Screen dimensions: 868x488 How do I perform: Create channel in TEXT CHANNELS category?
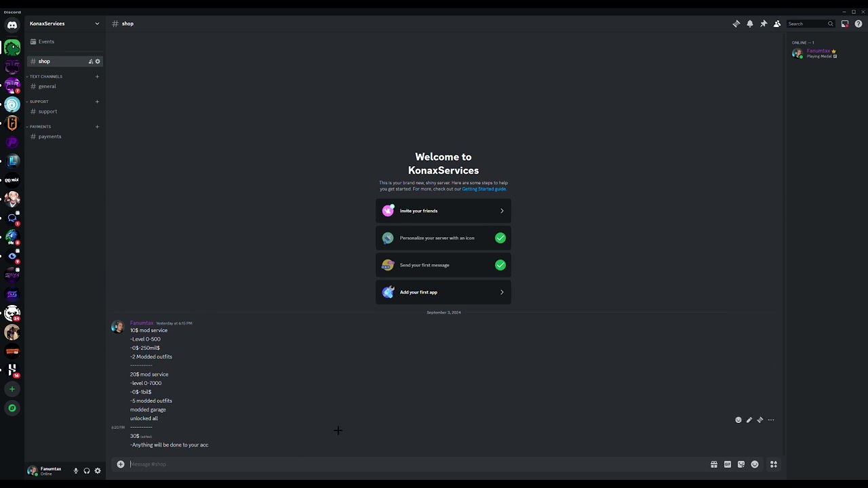97,77
